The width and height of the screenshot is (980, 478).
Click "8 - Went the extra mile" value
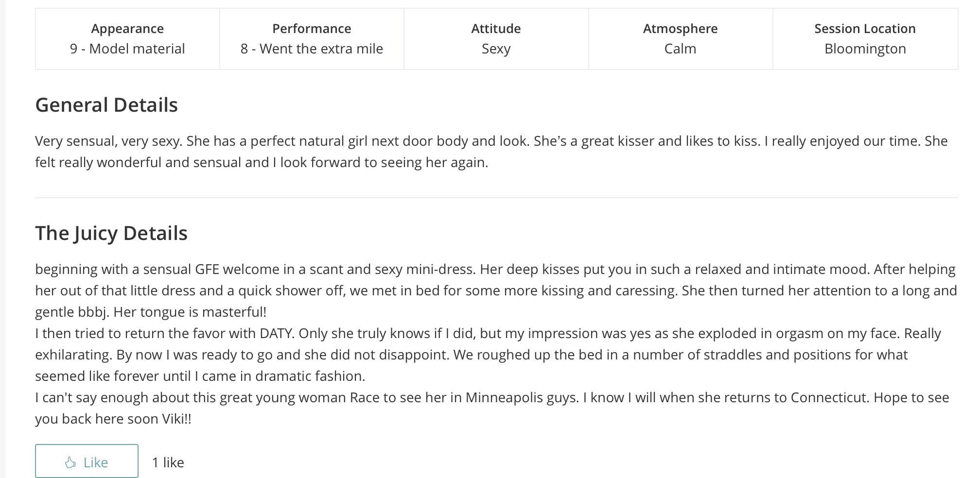click(312, 49)
